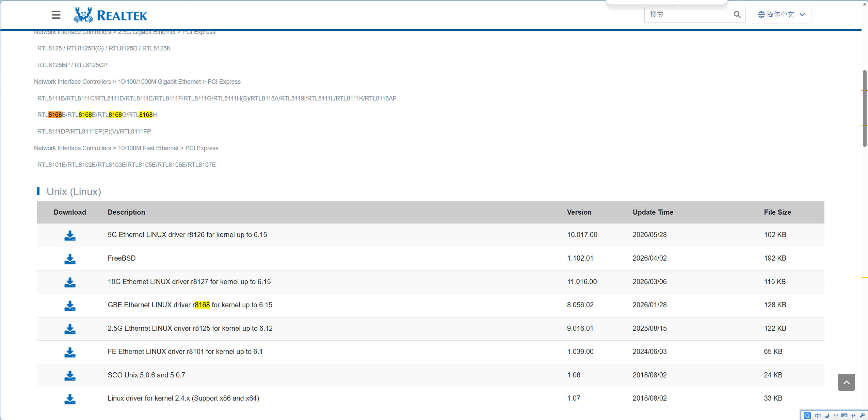Image resolution: width=868 pixels, height=420 pixels.
Task: Open the hamburger navigation menu
Action: click(56, 15)
